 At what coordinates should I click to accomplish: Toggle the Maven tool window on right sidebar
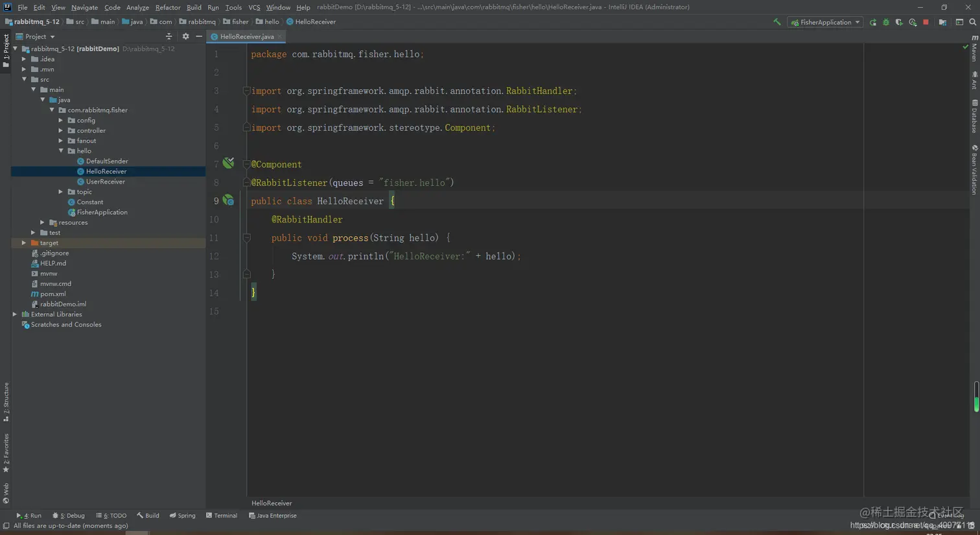(x=974, y=49)
